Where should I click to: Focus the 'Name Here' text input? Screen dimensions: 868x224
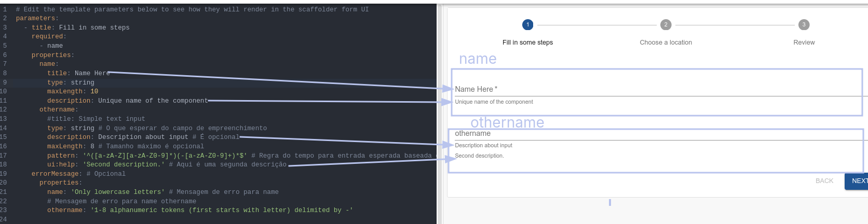tap(654, 89)
